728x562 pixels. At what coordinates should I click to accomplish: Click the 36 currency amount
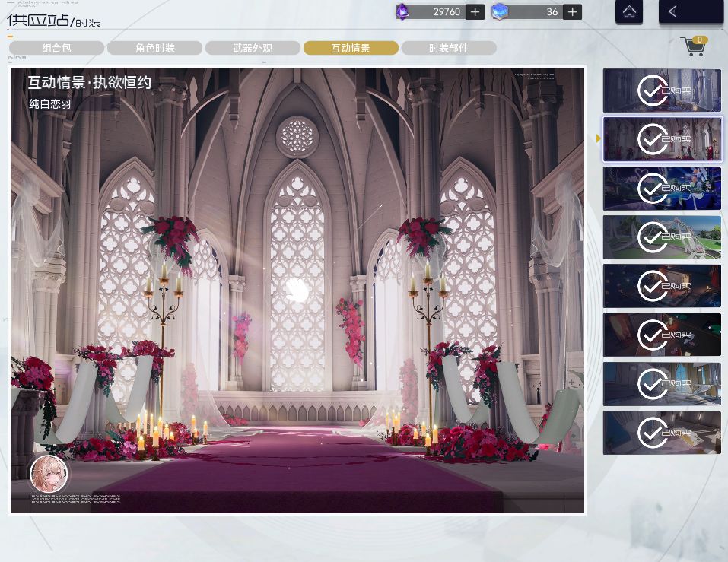552,12
